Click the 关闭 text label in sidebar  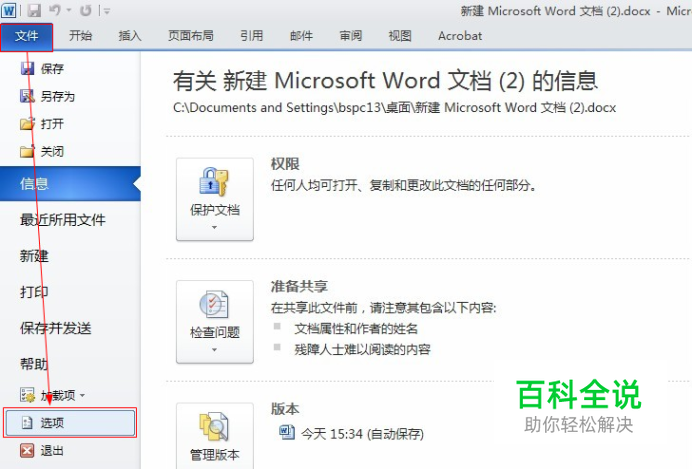coord(52,152)
